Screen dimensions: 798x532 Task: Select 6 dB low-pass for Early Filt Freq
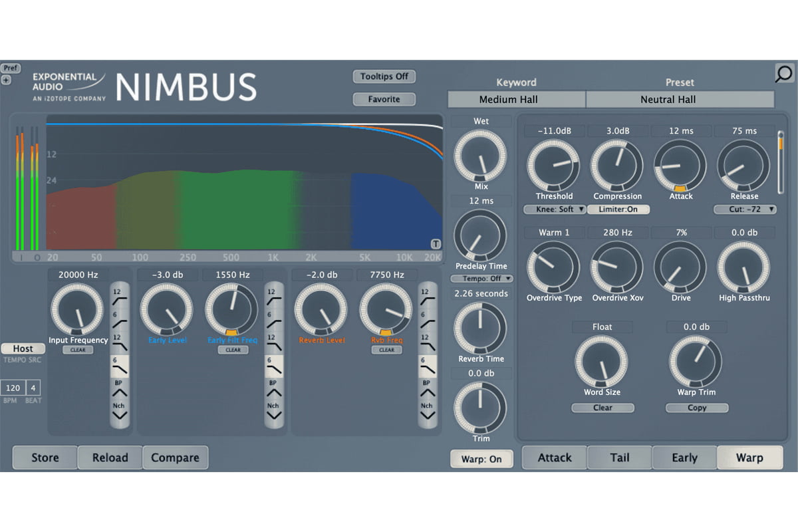275,366
